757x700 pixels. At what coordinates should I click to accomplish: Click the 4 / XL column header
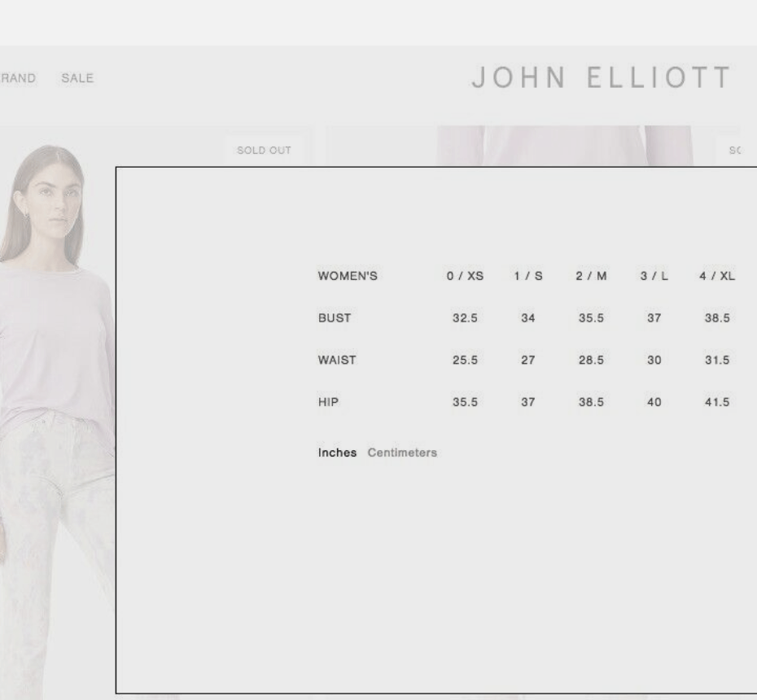tap(717, 276)
